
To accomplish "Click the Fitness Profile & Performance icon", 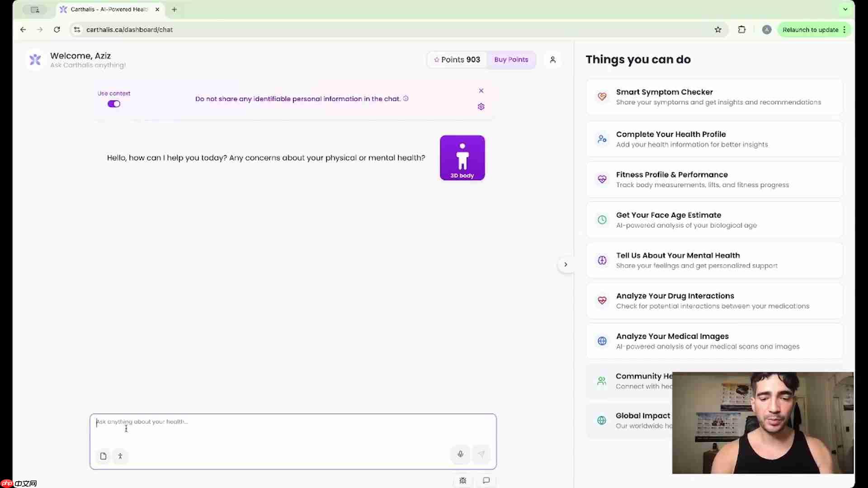I will coord(602,179).
